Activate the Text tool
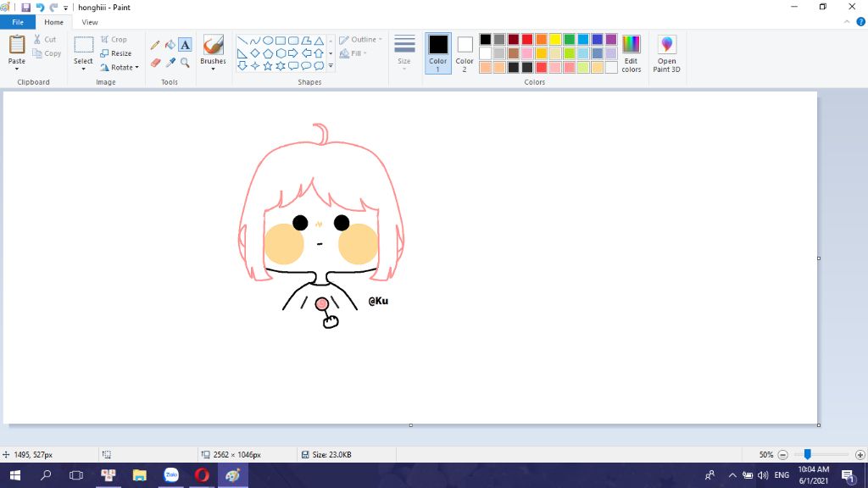The image size is (868, 488). click(x=185, y=45)
